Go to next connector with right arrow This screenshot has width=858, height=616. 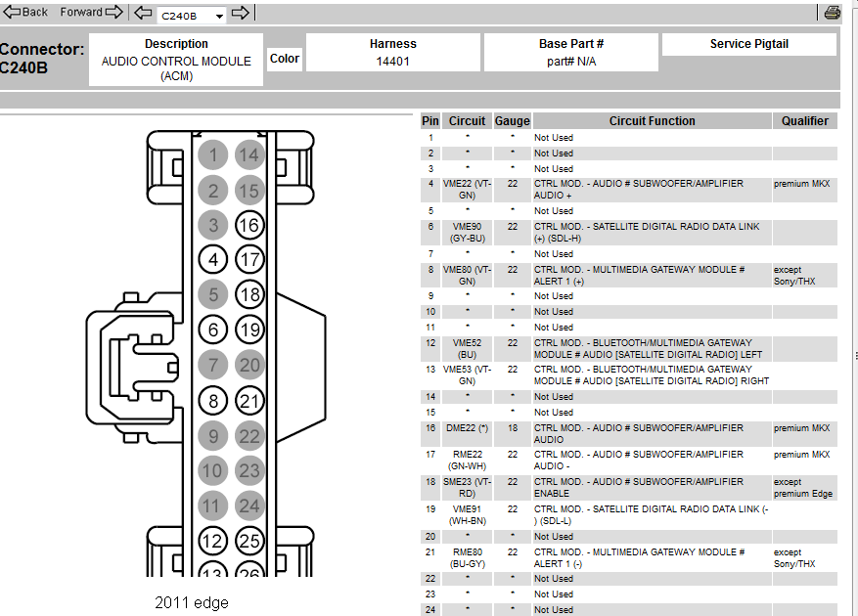[241, 13]
